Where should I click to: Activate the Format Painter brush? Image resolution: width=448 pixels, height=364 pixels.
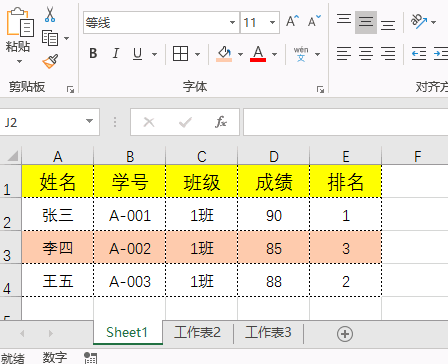(x=50, y=61)
